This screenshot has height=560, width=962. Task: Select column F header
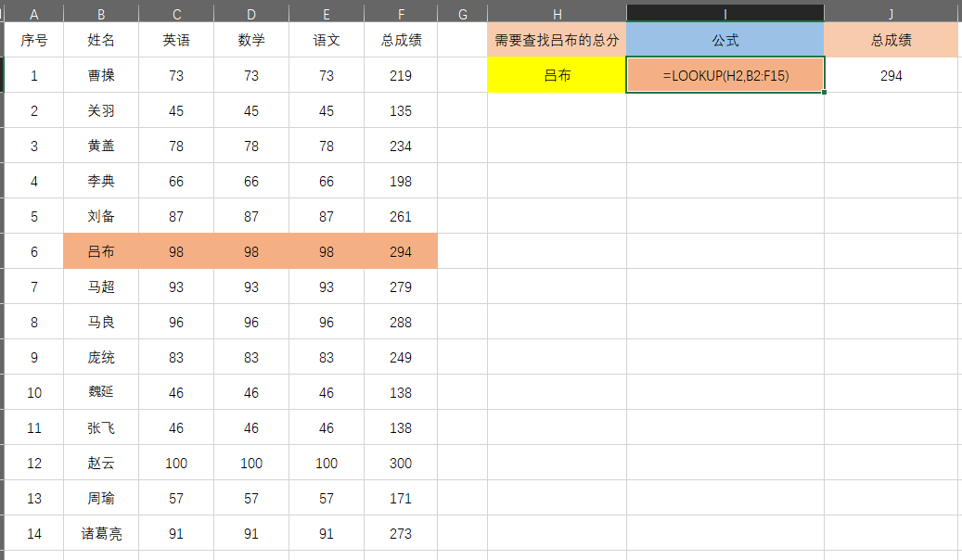(x=401, y=14)
